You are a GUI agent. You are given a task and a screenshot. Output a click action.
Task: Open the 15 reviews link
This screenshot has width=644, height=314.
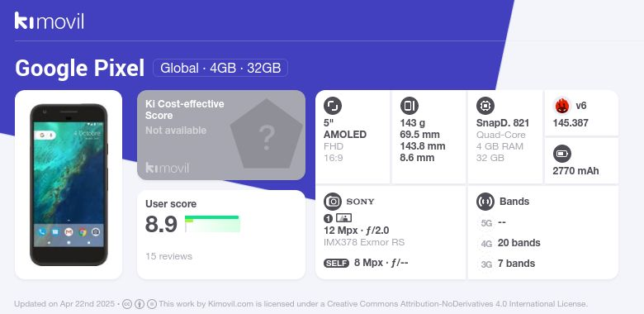(168, 256)
